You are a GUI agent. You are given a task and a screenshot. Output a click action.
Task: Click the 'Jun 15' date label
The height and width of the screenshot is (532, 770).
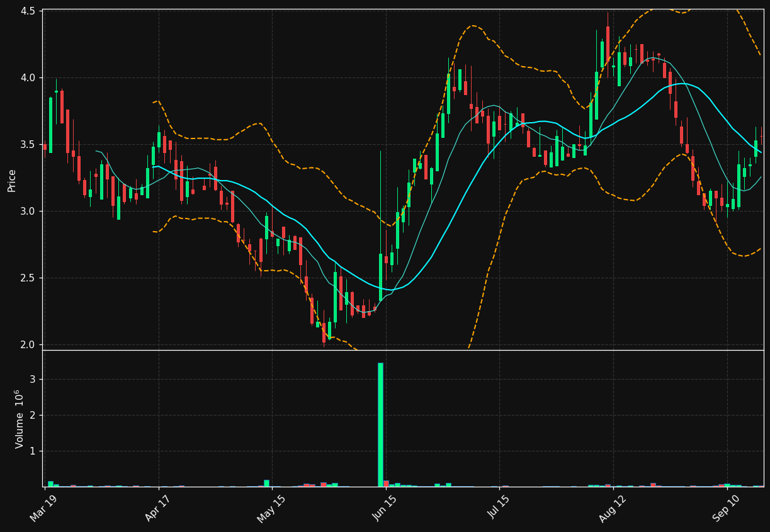(384, 507)
